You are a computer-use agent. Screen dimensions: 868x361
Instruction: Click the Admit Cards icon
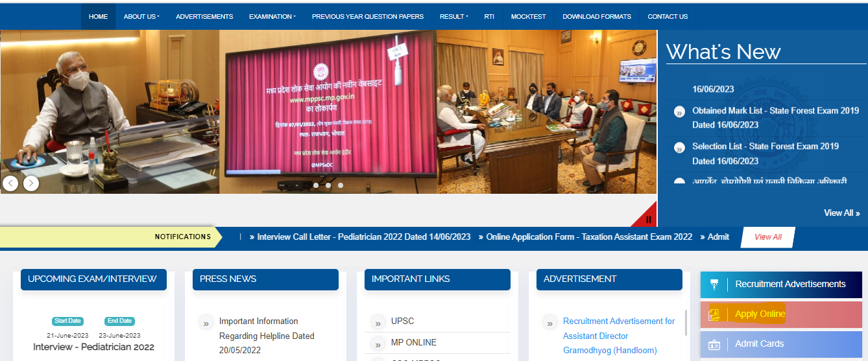[x=714, y=345]
